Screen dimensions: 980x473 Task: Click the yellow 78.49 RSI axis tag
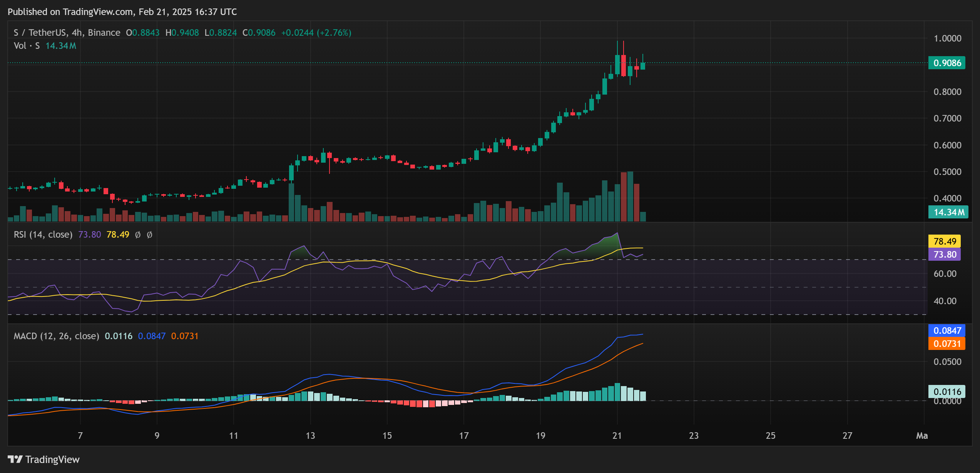(x=944, y=241)
